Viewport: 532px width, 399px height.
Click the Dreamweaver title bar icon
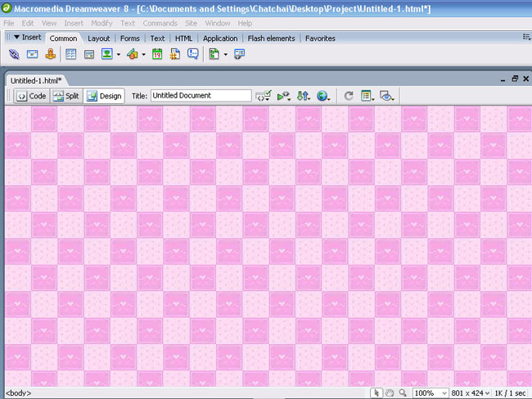click(x=7, y=8)
